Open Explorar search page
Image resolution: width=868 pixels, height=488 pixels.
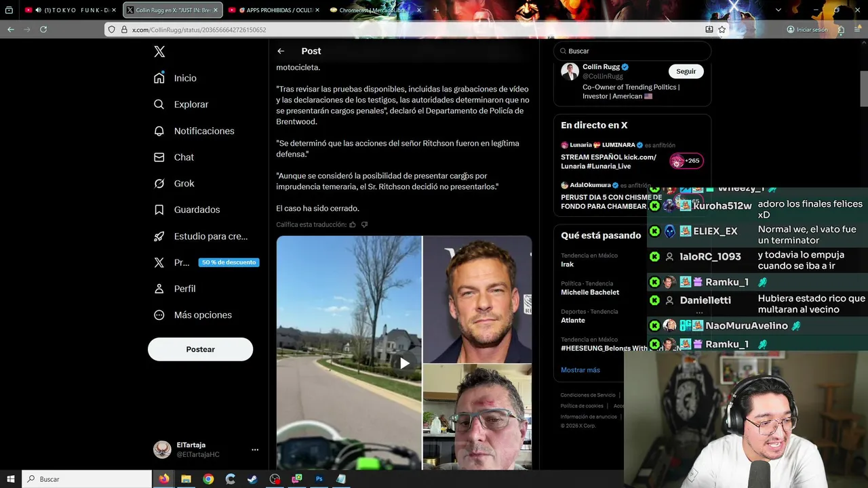(181, 104)
